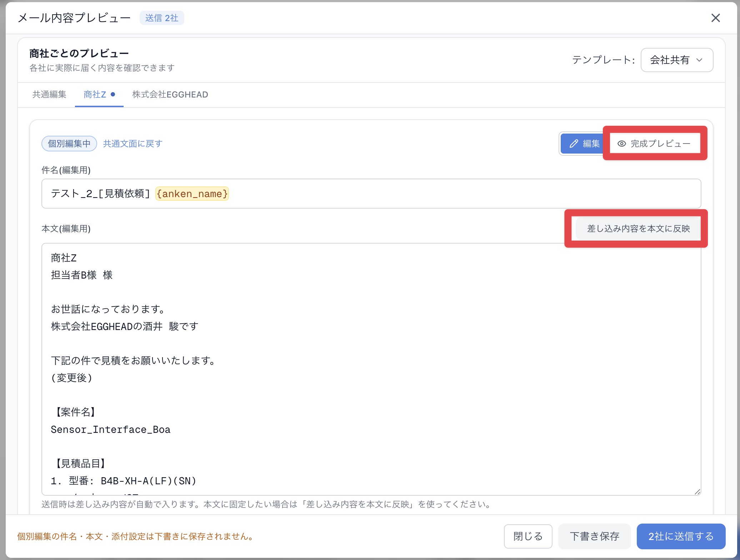Click the line お世話になっております。
Screen dimensions: 740x560
pyautogui.click(x=108, y=309)
